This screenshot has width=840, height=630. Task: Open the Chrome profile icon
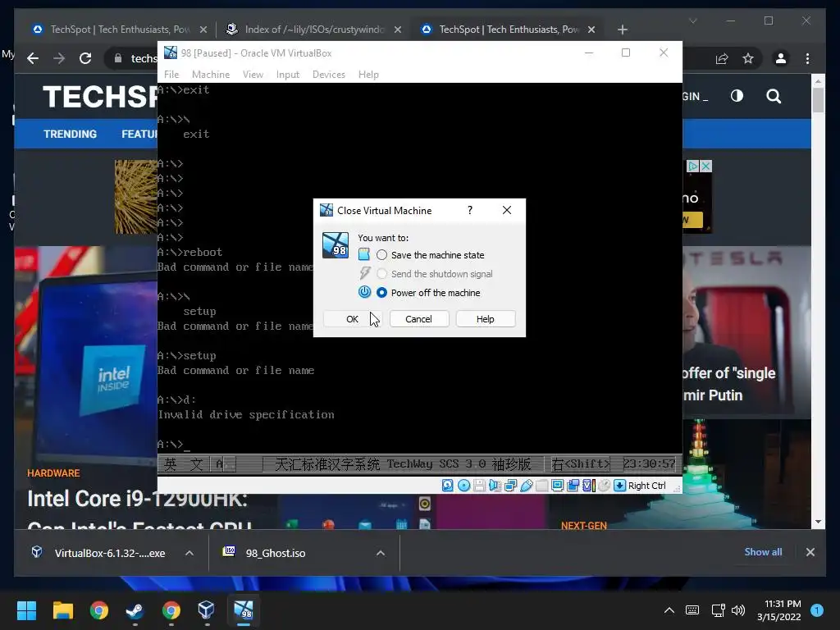pyautogui.click(x=781, y=58)
